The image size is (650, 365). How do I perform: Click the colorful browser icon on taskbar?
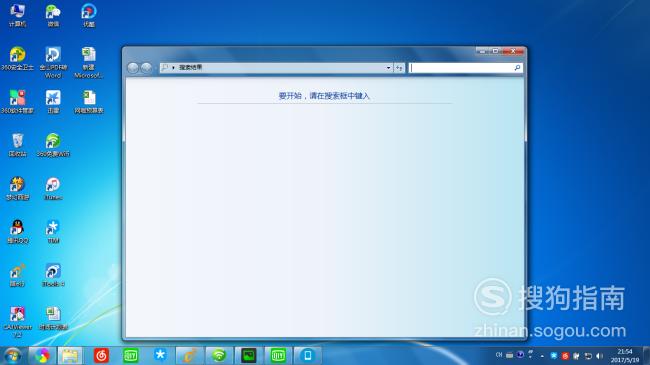coord(42,356)
